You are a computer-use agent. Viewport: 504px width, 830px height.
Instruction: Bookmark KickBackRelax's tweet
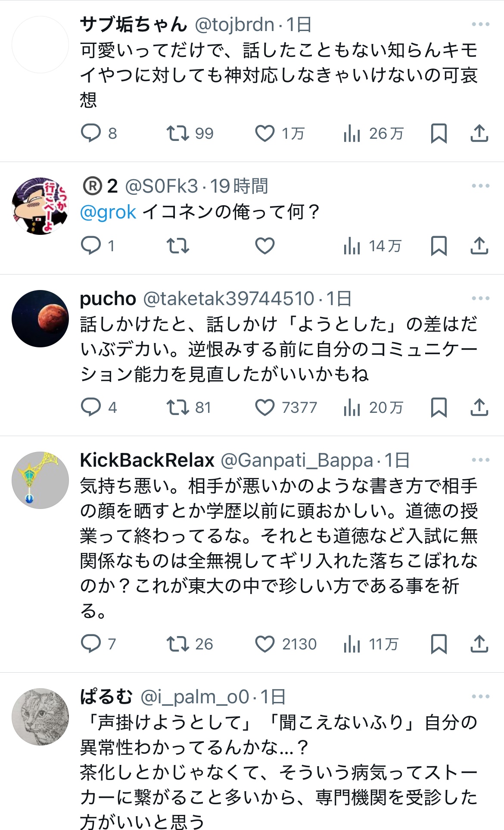click(439, 644)
